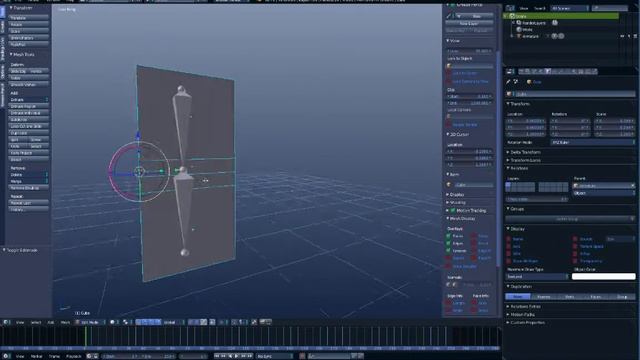This screenshot has height=360, width=640.
Task: Open Extrude dropdown in tool shelf
Action: point(29,100)
